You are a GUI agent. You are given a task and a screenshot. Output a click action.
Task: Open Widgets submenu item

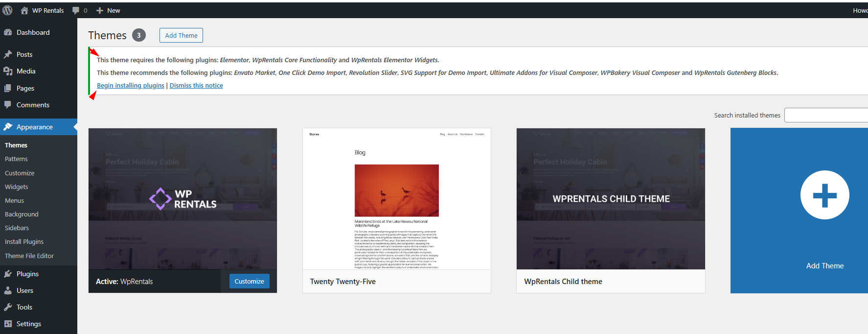pyautogui.click(x=16, y=187)
